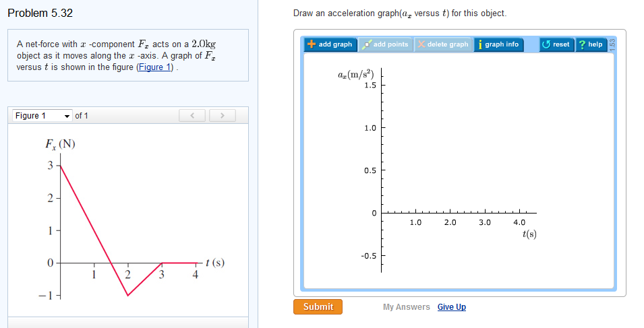Click the add graph plus icon

312,44
